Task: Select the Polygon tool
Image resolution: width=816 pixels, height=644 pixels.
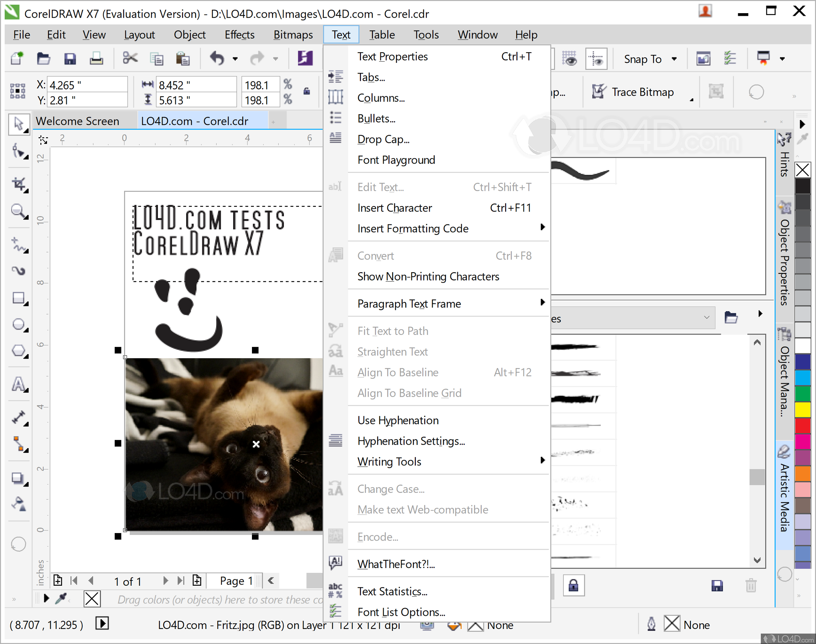Action: click(x=18, y=351)
